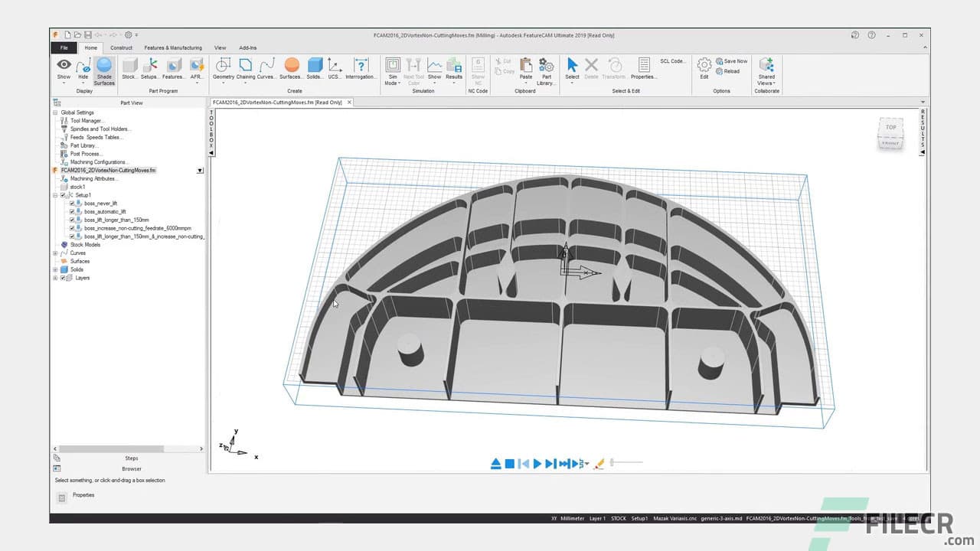The height and width of the screenshot is (551, 980).
Task: Expand the Solids tree node
Action: click(54, 269)
